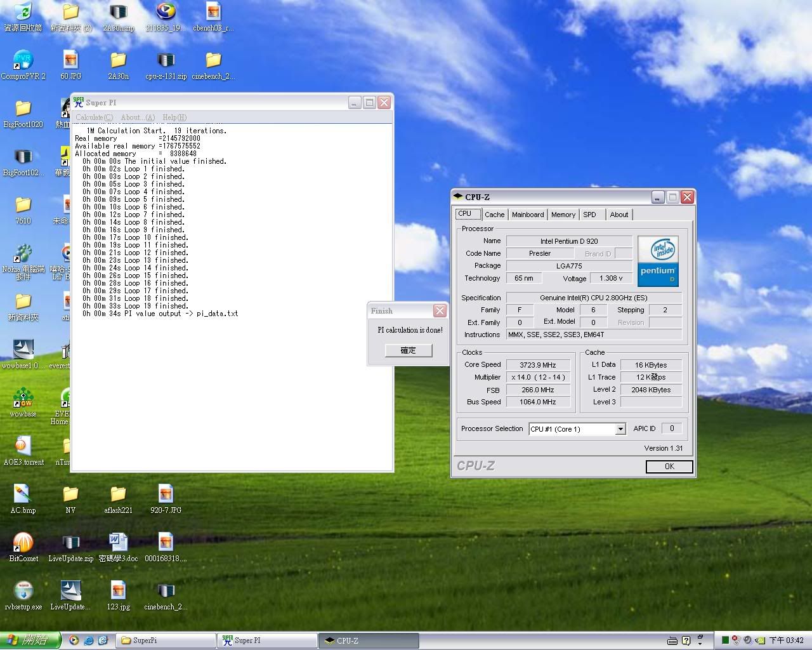Click the Bus Speed 1064.0 MHz value

[537, 402]
